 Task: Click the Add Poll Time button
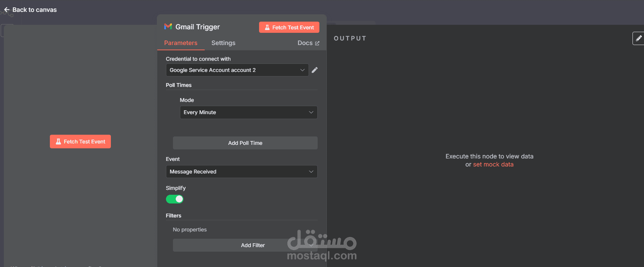[x=245, y=143]
